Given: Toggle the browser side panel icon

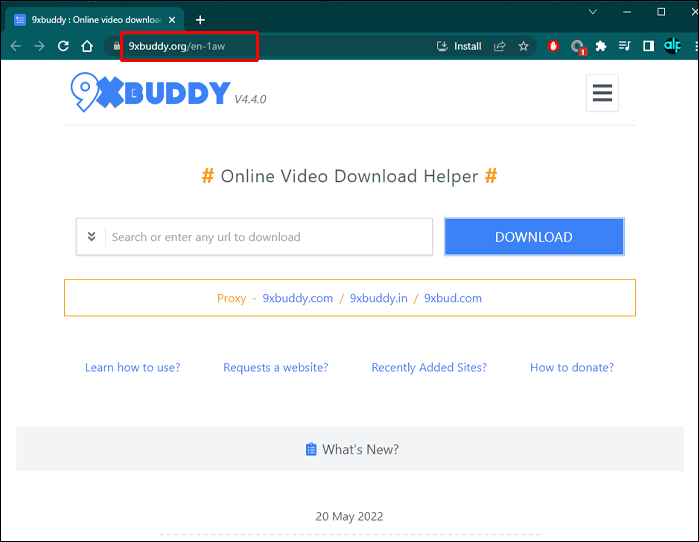Looking at the screenshot, I should 648,46.
